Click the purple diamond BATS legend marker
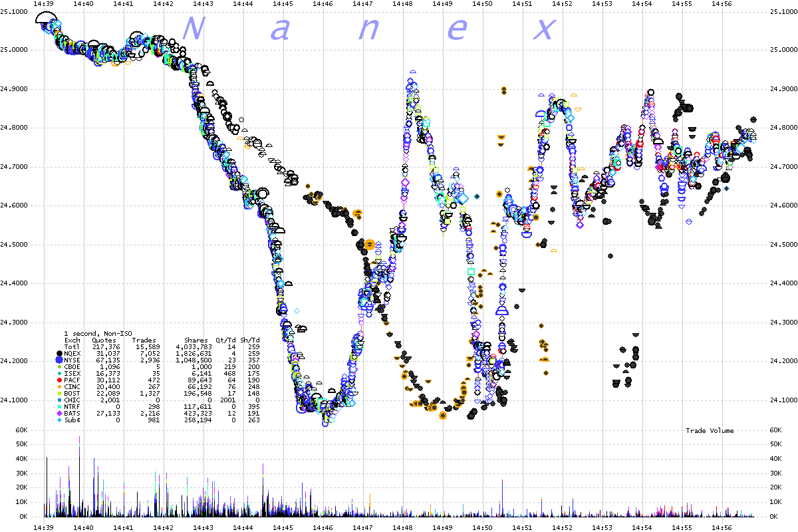 click(60, 413)
